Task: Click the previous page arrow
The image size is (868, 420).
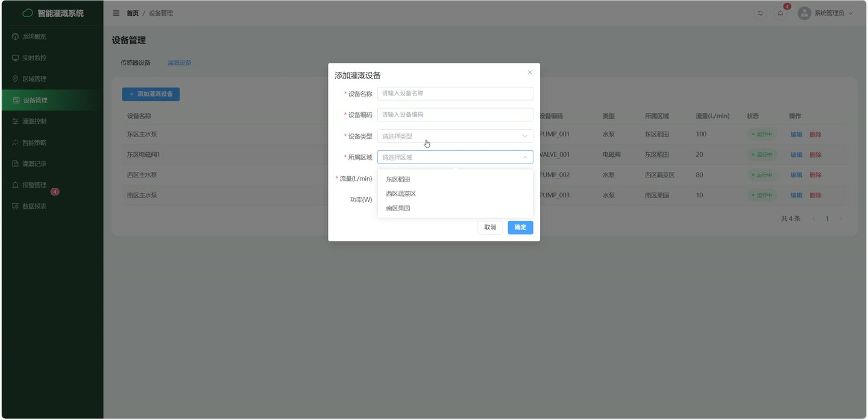Action: 813,218
